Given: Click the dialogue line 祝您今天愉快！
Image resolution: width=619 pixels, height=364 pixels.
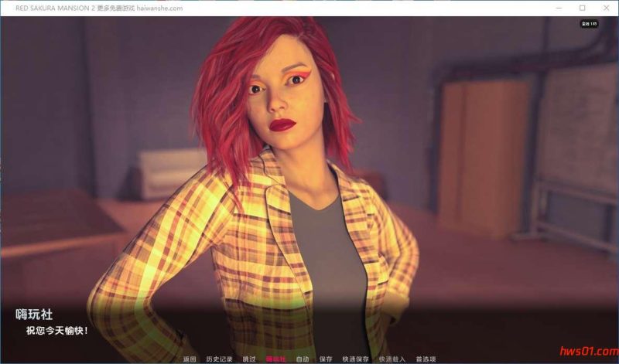Looking at the screenshot, I should pos(56,331).
